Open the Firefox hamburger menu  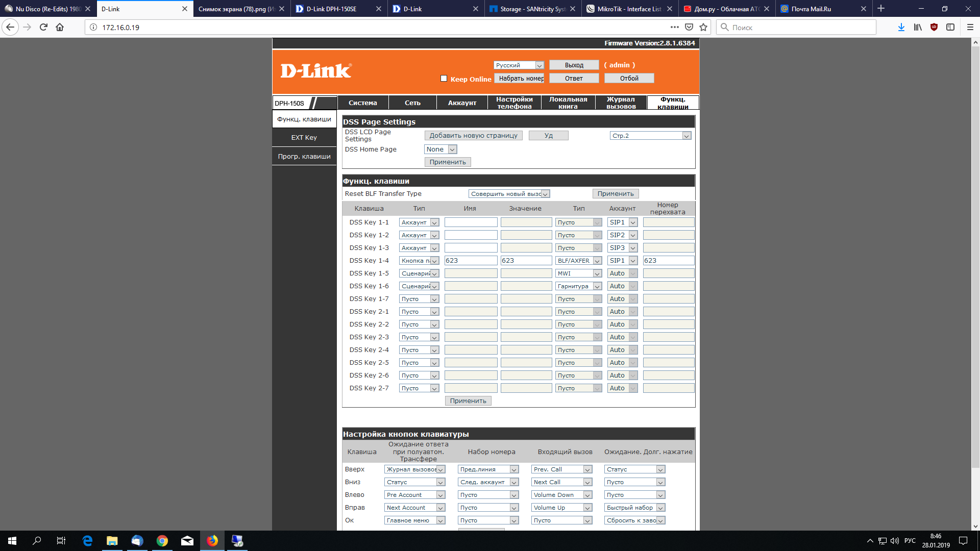(970, 27)
